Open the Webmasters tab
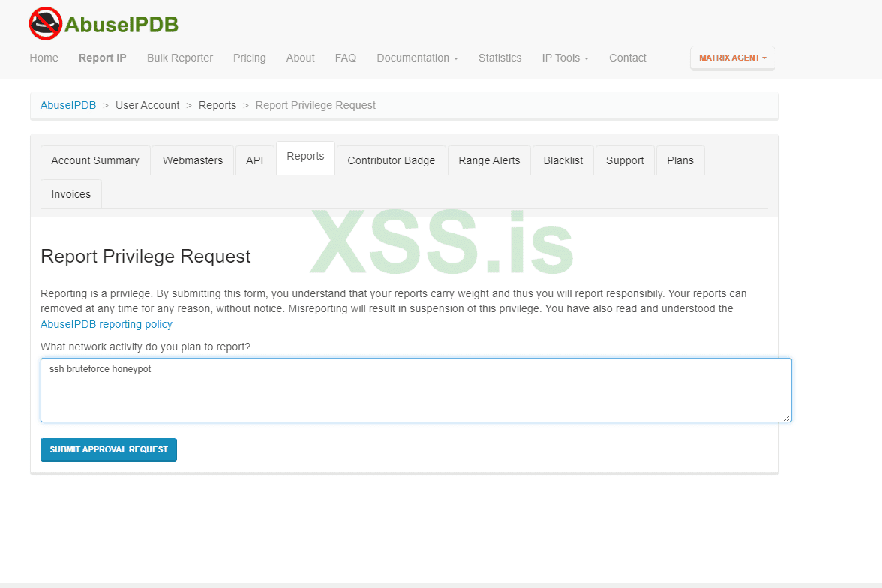Screen dimensions: 882x588 coord(192,160)
